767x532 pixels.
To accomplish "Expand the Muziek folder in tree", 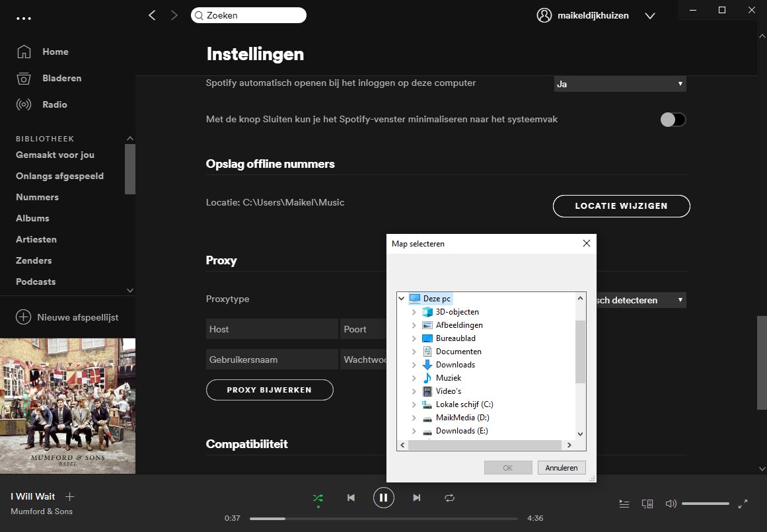I will 414,378.
